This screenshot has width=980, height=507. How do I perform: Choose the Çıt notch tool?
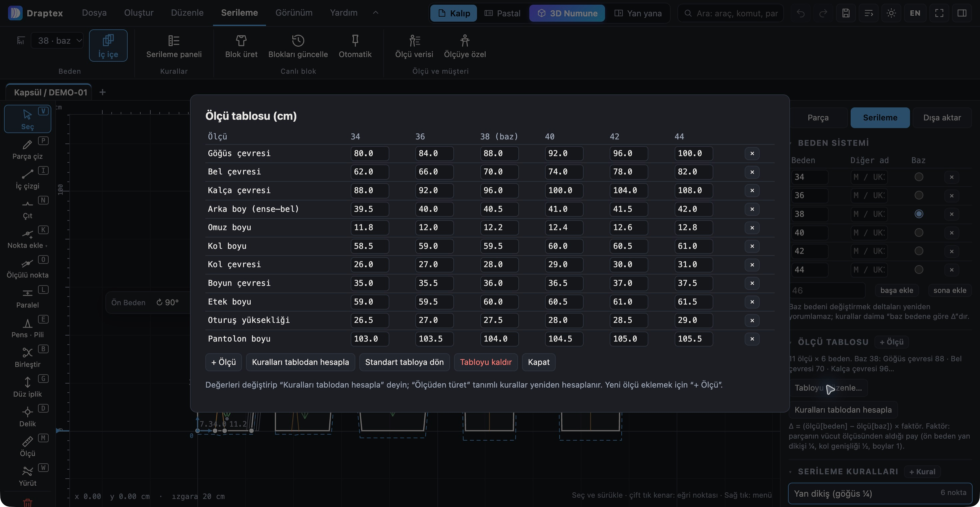[27, 208]
